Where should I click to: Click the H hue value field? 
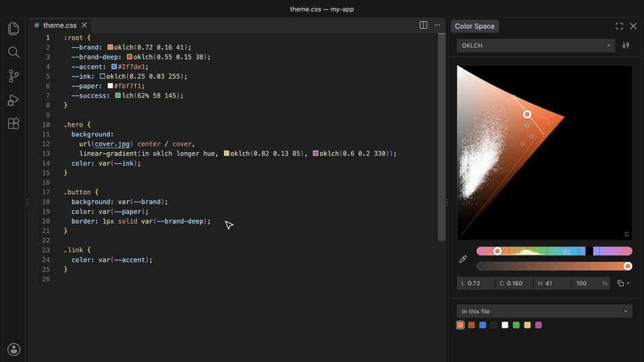point(552,283)
